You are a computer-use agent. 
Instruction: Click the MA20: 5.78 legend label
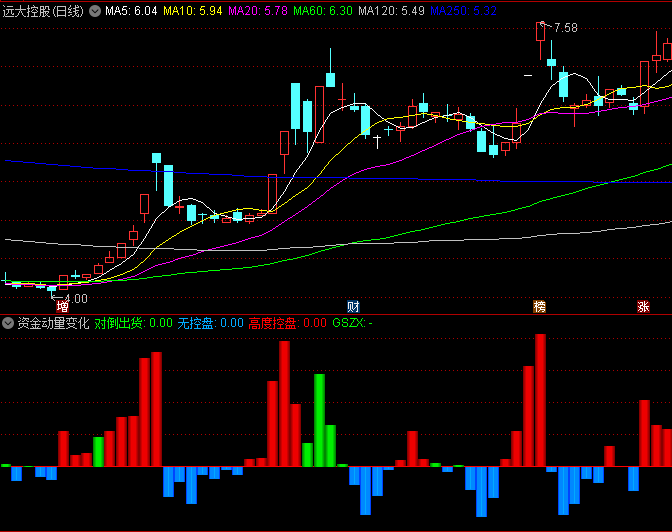(258, 11)
